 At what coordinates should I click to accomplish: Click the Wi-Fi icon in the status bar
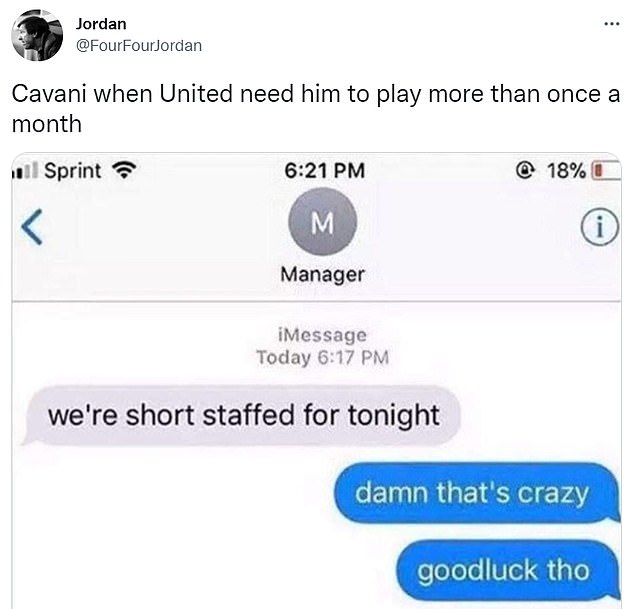124,170
